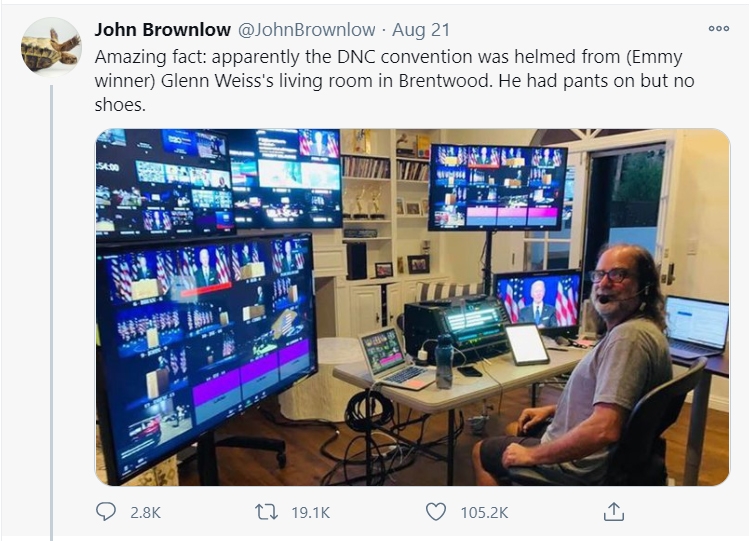Expand the attached living room photo

pos(412,307)
